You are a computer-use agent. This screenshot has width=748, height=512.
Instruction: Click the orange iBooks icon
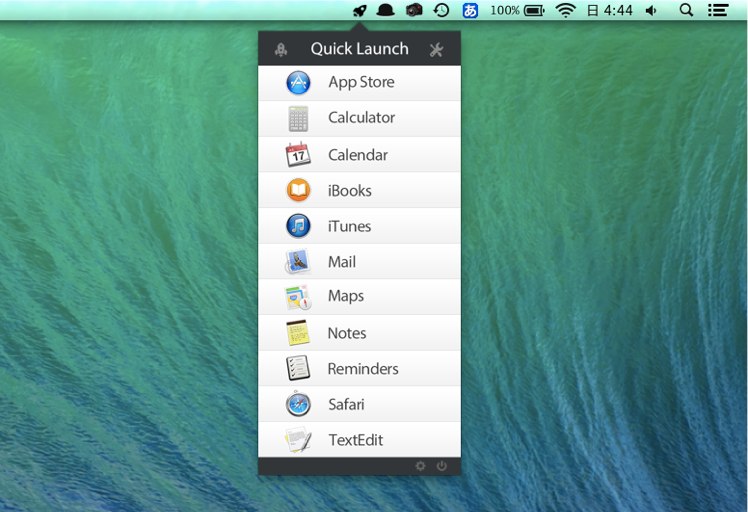tap(298, 190)
